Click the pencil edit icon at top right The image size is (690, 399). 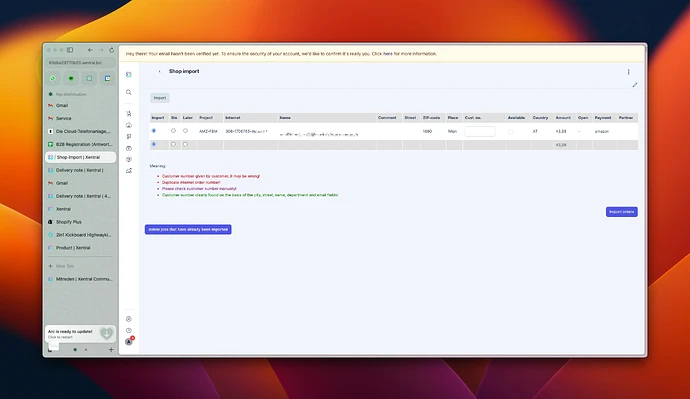(635, 85)
